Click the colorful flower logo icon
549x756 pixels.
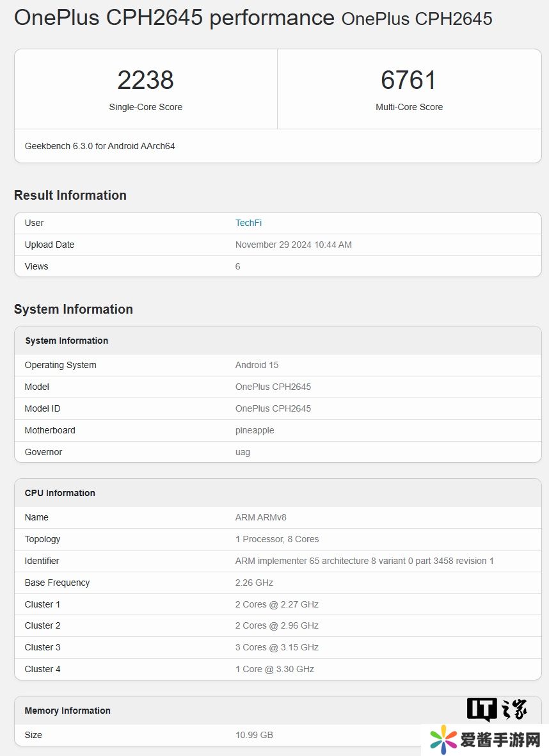coord(443,741)
